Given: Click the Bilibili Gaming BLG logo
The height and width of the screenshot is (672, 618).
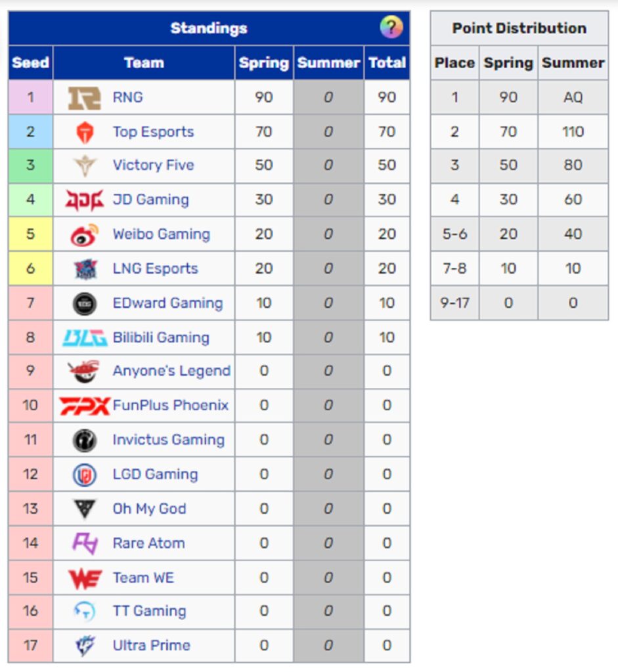Looking at the screenshot, I should coord(85,337).
